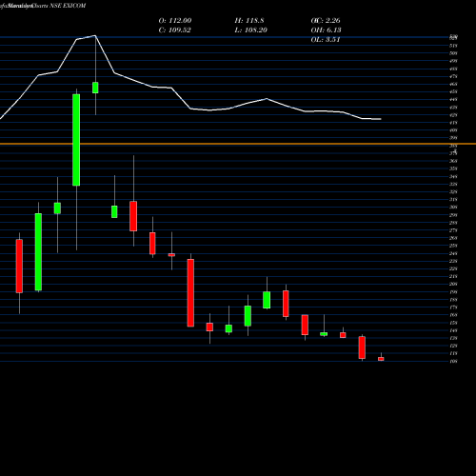Click the 258 price axis label

point(454,246)
